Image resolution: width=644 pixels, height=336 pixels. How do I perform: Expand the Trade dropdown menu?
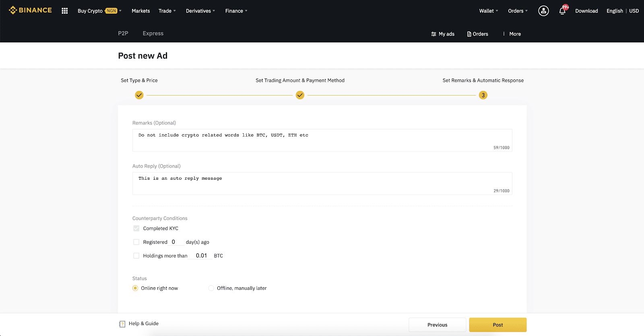pos(167,11)
